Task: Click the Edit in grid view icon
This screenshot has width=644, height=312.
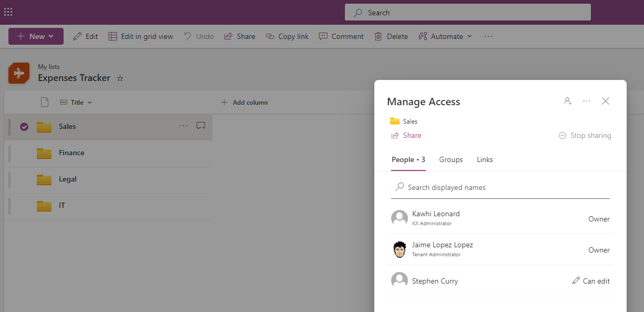Action: (x=112, y=36)
